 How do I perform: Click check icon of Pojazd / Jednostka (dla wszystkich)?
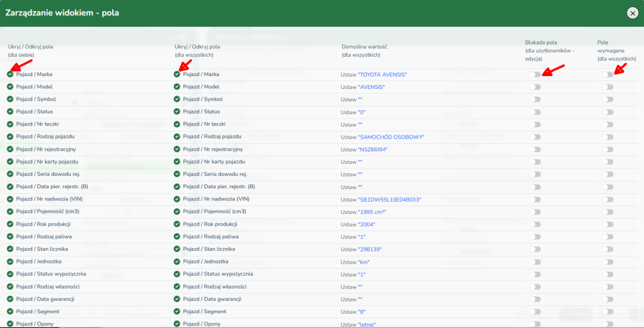(x=176, y=262)
